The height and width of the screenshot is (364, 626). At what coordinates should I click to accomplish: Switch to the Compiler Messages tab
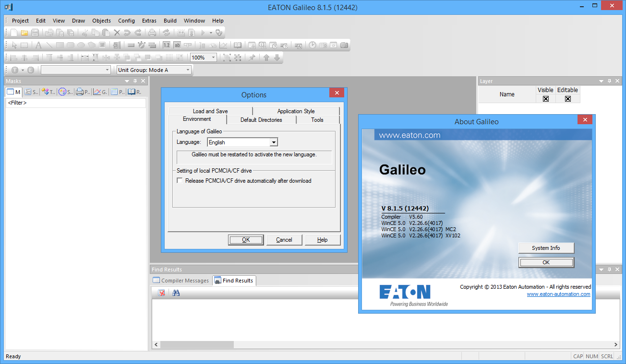181,281
